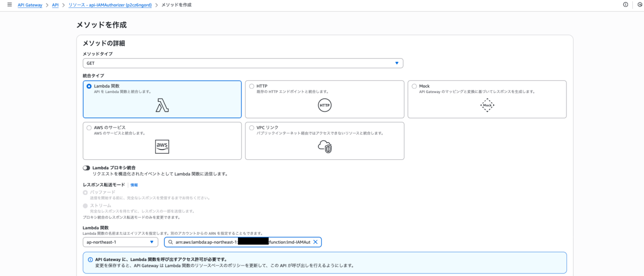Choose the Mock integration radio button
Image resolution: width=644 pixels, height=276 pixels.
pyautogui.click(x=414, y=86)
